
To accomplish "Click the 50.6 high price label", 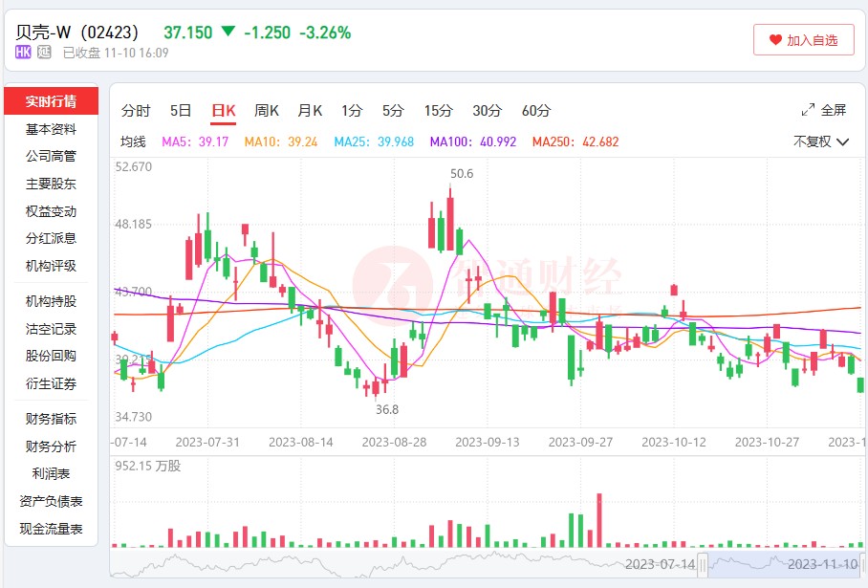I will pos(462,174).
